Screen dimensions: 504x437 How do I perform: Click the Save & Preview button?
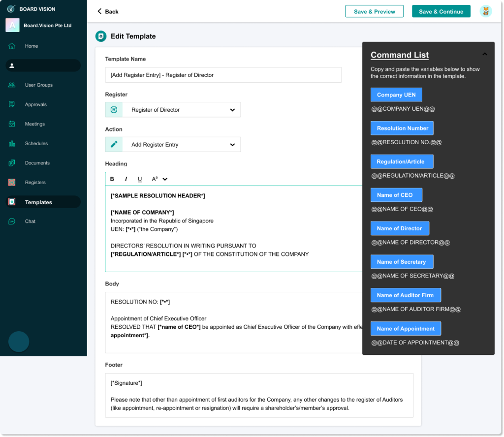point(374,11)
